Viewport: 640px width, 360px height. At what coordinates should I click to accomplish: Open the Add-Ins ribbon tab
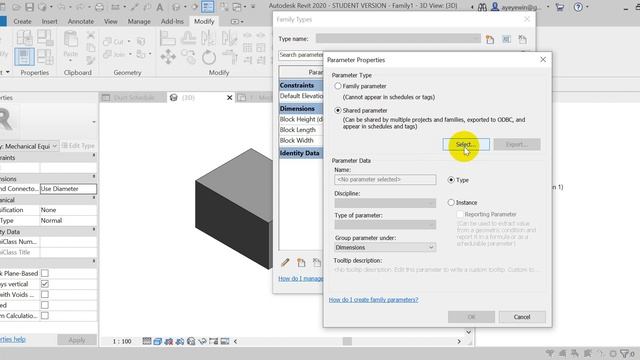[172, 21]
